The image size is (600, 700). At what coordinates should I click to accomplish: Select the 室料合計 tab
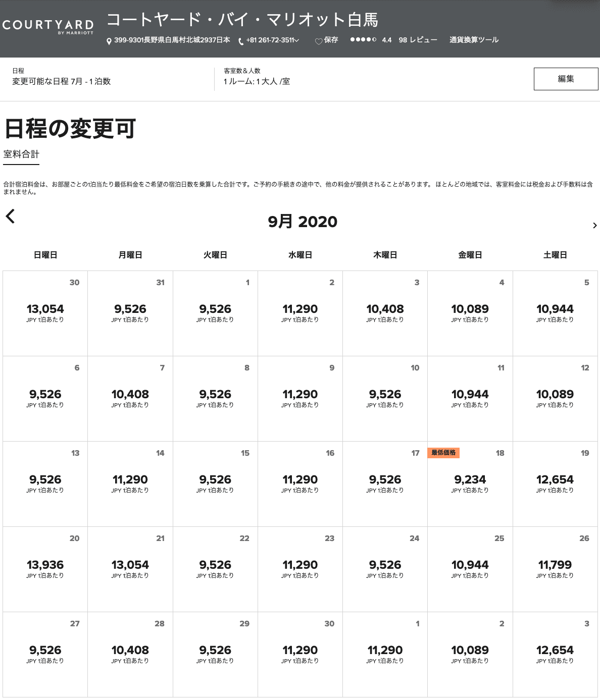(x=21, y=154)
